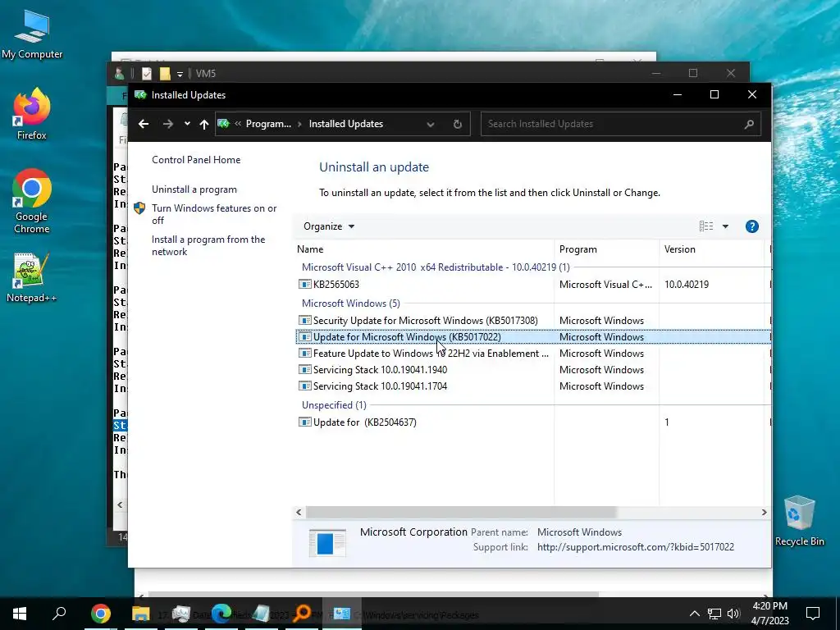Open the network status tray icon

click(x=714, y=614)
